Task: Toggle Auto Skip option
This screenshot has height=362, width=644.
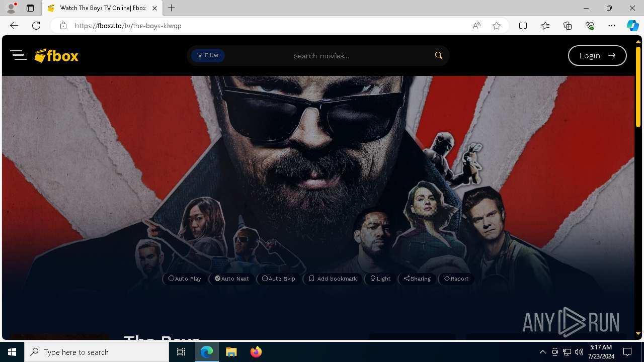Action: (278, 279)
